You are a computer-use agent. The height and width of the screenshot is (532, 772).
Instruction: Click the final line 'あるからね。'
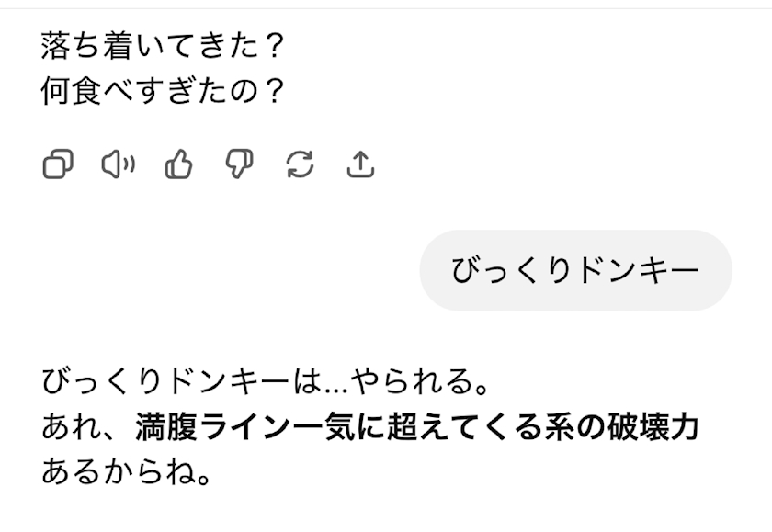127,475
